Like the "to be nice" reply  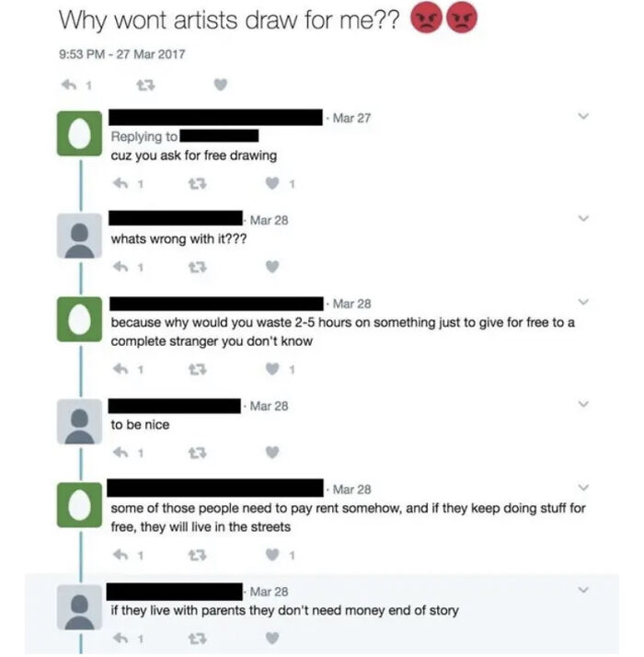[272, 452]
